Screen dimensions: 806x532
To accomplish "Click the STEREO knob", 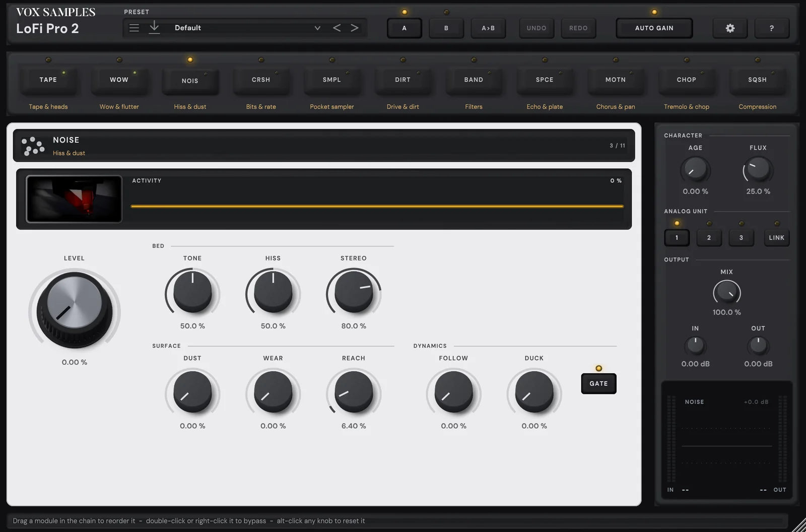I will [x=354, y=292].
